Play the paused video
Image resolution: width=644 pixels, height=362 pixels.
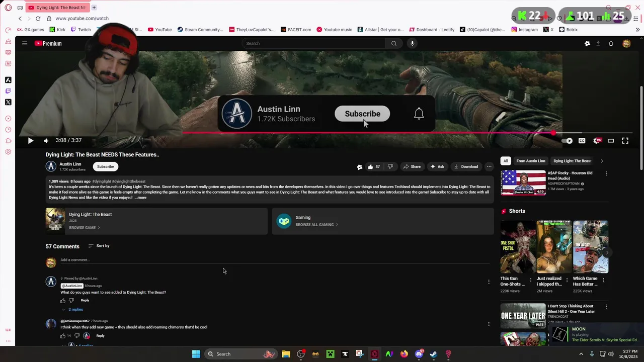[30, 141]
